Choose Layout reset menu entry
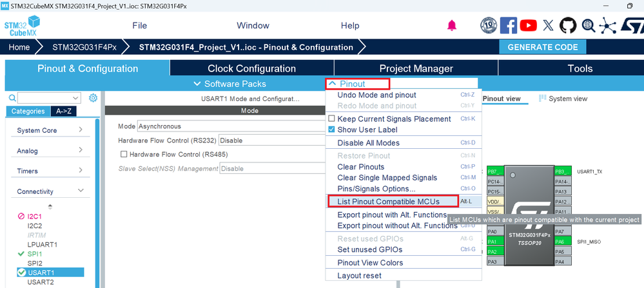 pyautogui.click(x=404, y=276)
